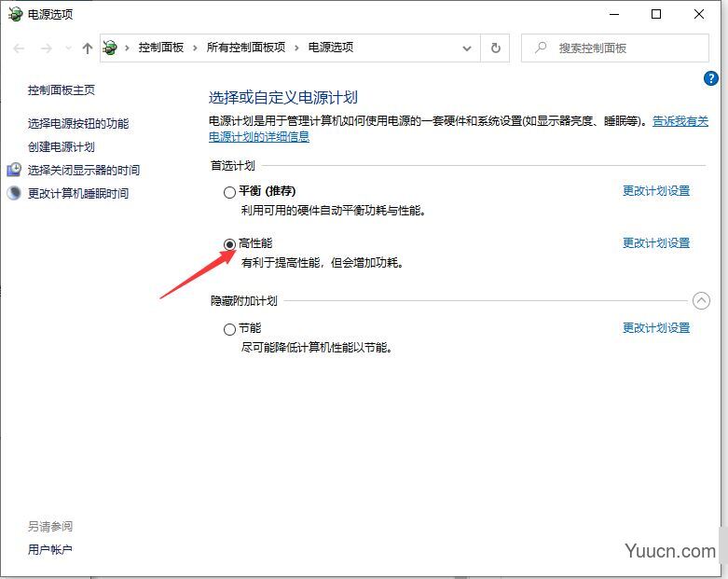Go up one level with the up arrow
Viewport: 728px width, 579px height.
(x=88, y=48)
